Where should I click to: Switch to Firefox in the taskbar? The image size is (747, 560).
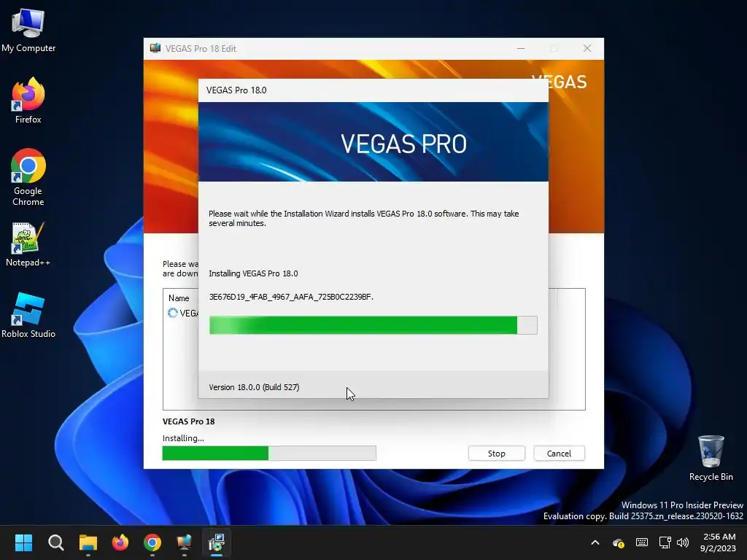(120, 542)
